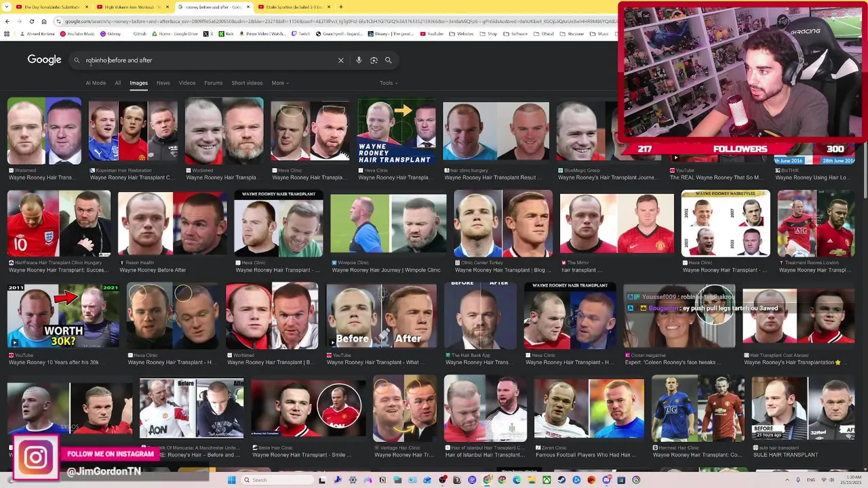Open 'Famous Football Players Who Had Hair' result

click(x=589, y=409)
